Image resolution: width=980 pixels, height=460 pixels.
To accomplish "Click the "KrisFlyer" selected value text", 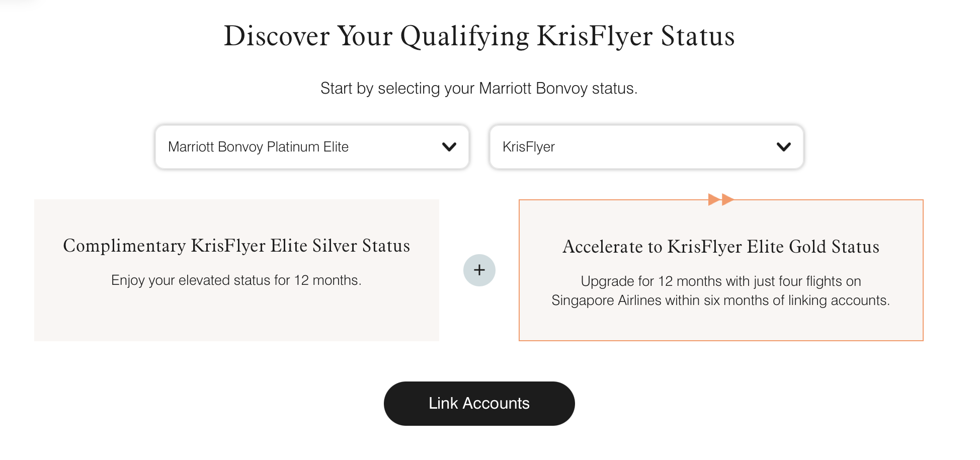I will (x=528, y=147).
